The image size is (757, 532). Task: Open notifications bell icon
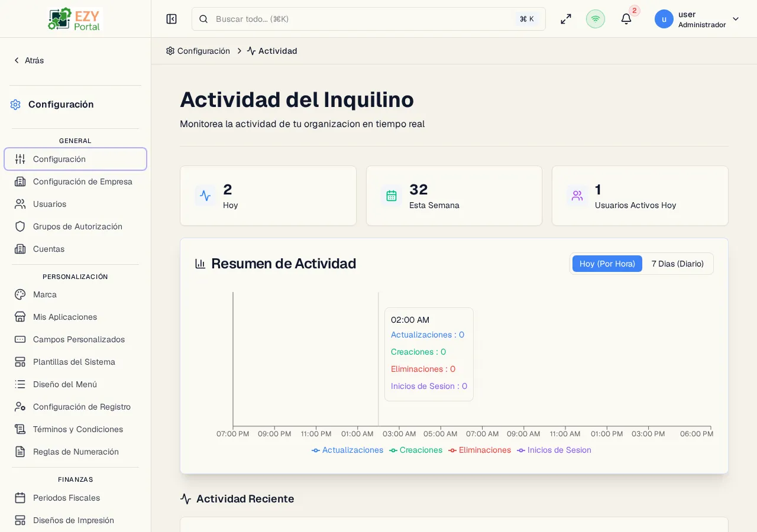pos(626,19)
